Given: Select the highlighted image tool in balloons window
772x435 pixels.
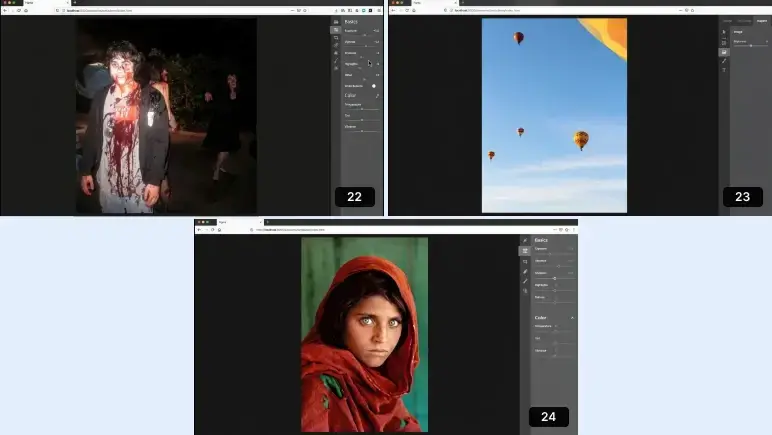Looking at the screenshot, I should tap(724, 52).
